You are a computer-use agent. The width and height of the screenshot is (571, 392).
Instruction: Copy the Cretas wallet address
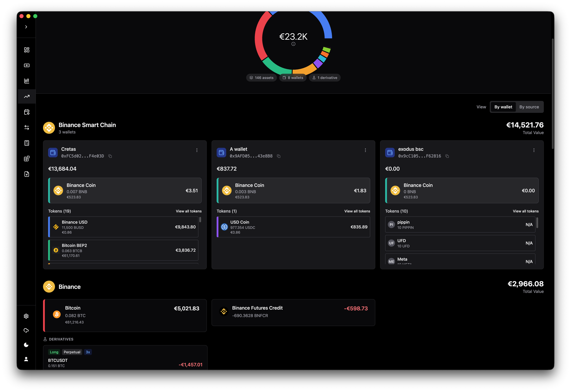[110, 156]
